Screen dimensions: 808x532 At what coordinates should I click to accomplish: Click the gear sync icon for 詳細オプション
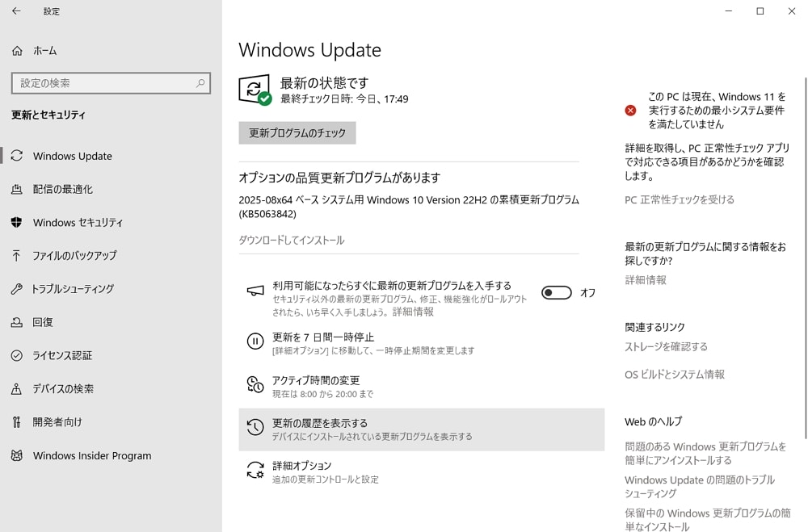point(255,470)
